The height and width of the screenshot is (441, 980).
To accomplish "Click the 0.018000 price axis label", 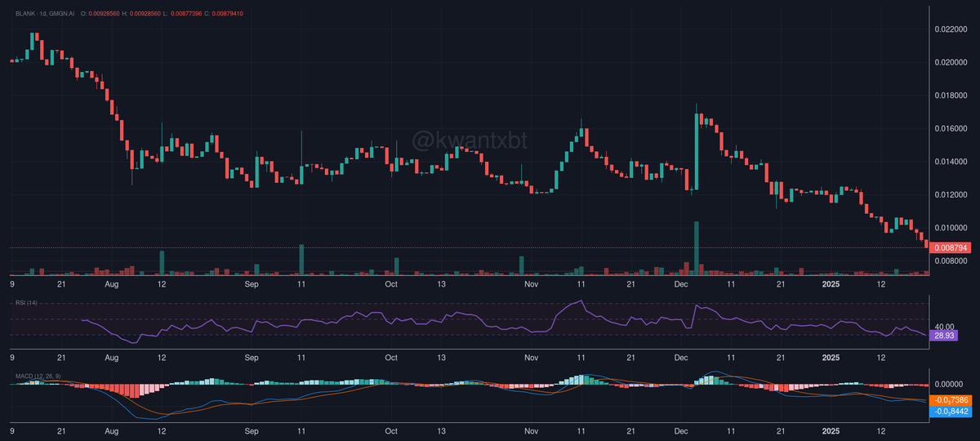I will coord(951,96).
